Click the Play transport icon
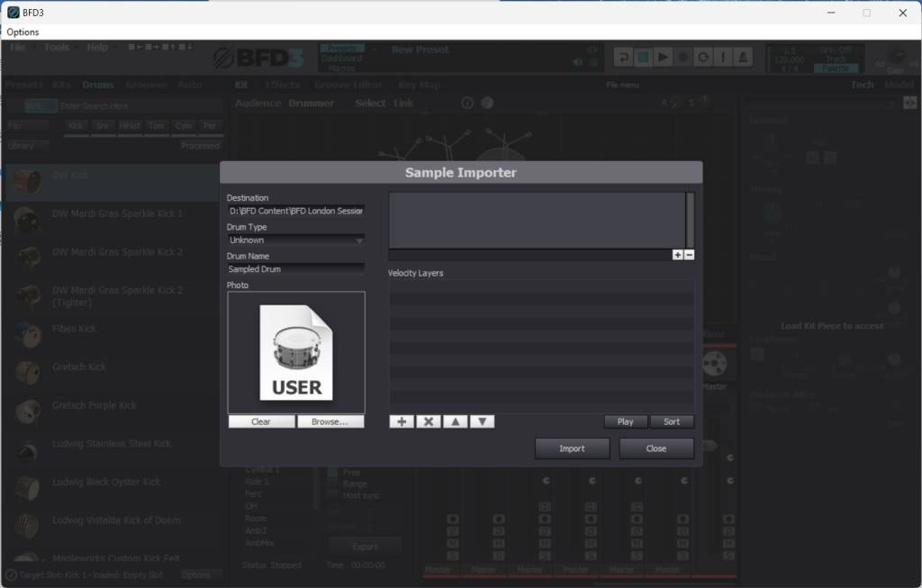 click(662, 56)
